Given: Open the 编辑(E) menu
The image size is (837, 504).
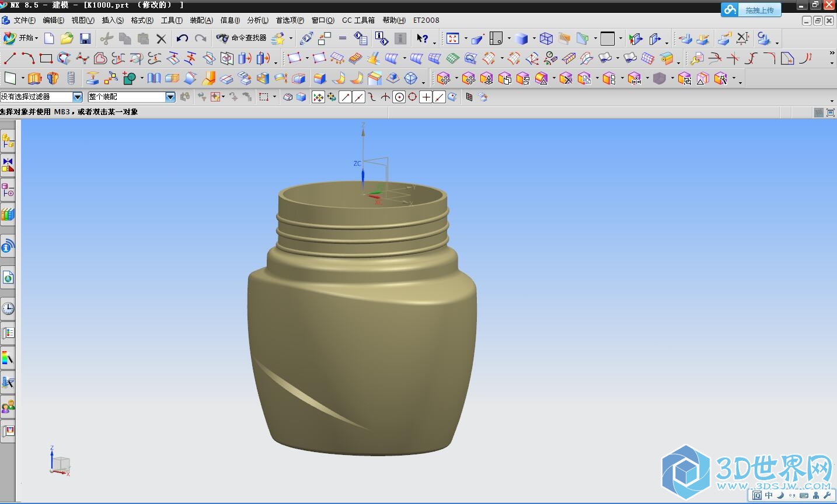Looking at the screenshot, I should click(53, 20).
